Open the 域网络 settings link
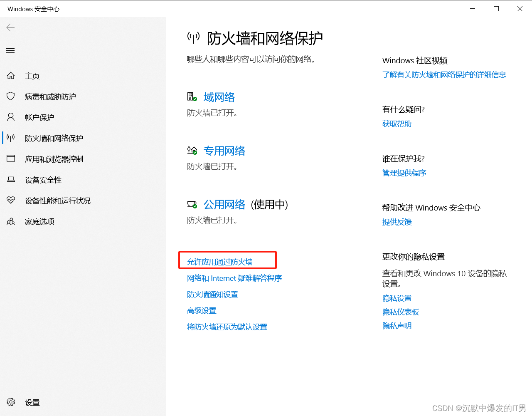Screen dimensions: 532x416 point(219,97)
